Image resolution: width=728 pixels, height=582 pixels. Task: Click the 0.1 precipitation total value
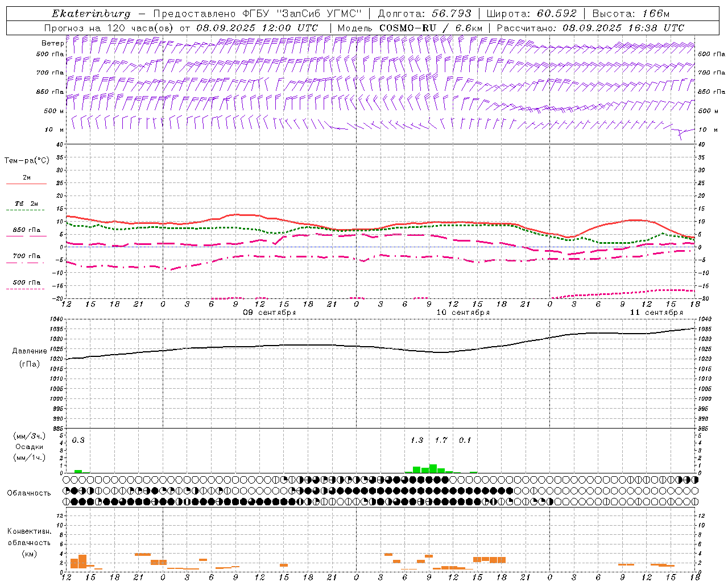point(465,440)
